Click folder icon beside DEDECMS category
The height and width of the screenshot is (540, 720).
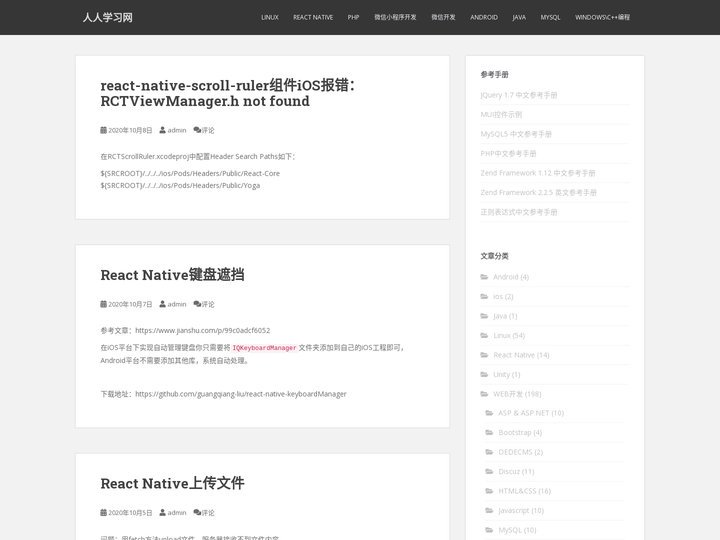(489, 452)
